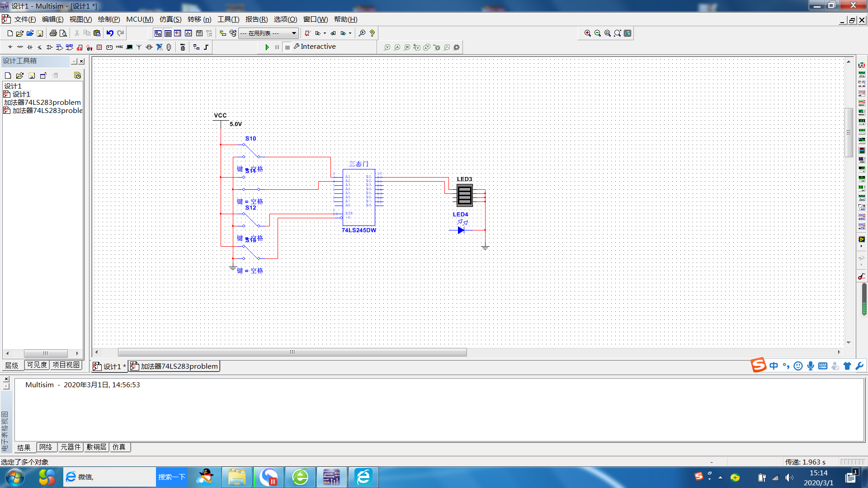
Task: Select the voltage probe tool
Action: pos(387,47)
